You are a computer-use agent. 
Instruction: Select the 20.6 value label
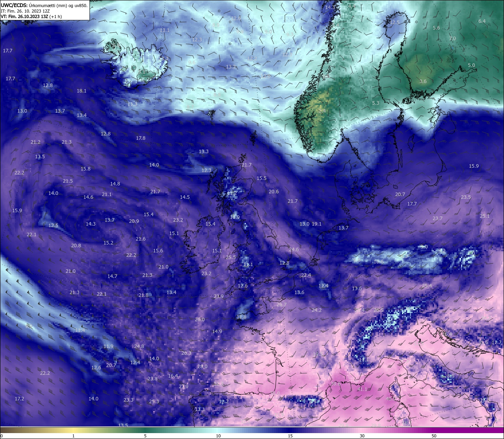274,192
